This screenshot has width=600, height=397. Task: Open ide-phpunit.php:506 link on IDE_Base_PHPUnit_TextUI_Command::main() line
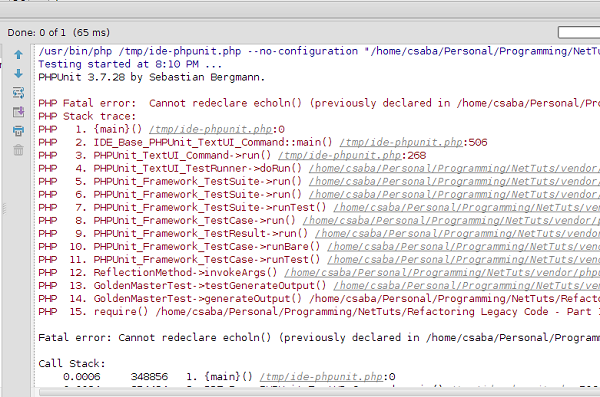(x=401, y=142)
